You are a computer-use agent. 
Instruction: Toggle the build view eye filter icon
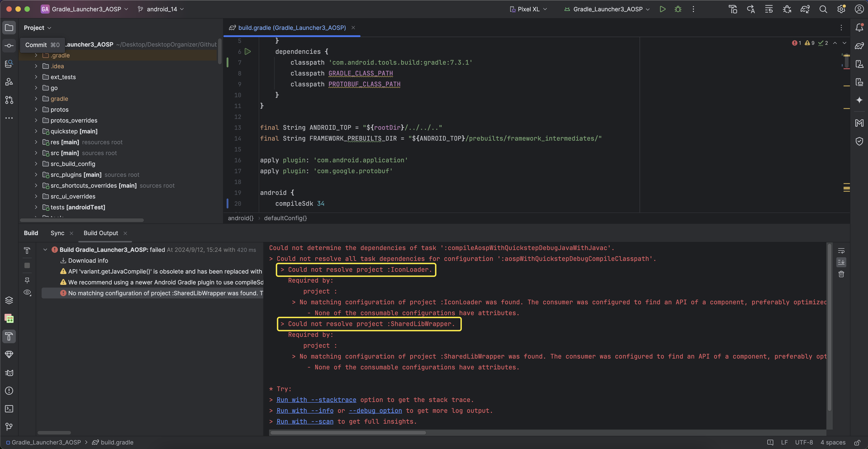(x=27, y=293)
